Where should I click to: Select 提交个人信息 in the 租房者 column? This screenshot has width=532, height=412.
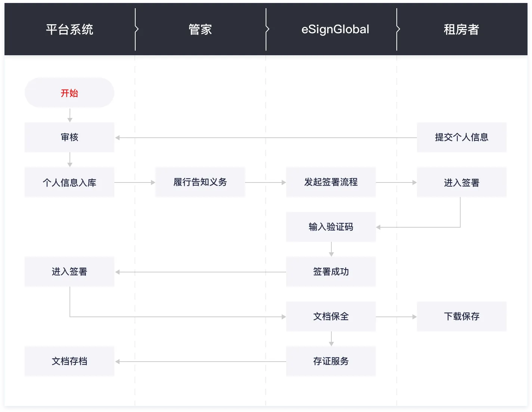pos(461,137)
